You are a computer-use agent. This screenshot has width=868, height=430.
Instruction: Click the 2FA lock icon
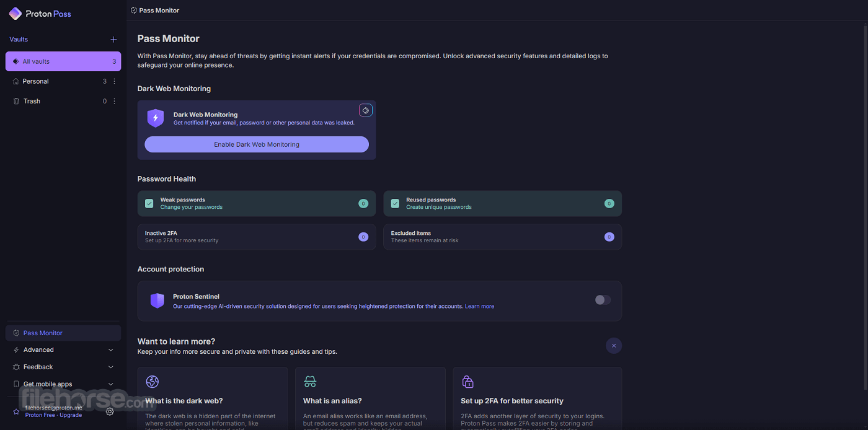tap(468, 382)
